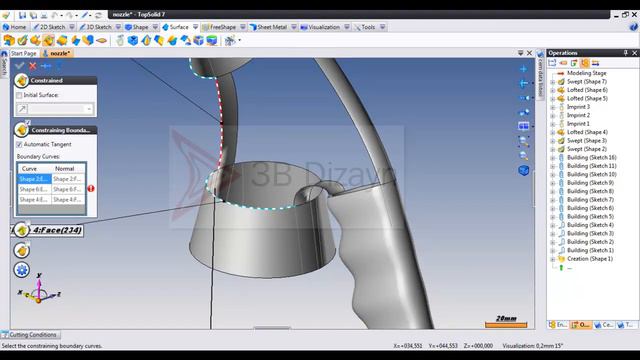Expand Building (Sketch 16) tree node
640x360 pixels.
click(x=552, y=158)
